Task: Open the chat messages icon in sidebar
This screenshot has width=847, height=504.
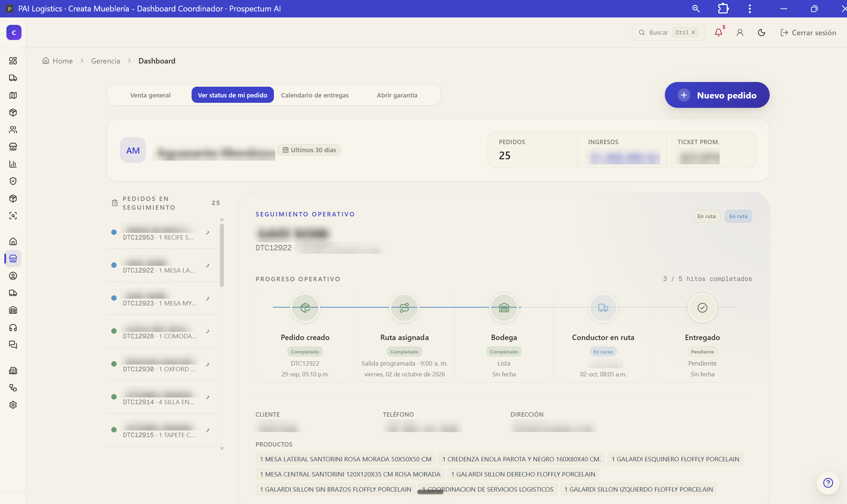Action: click(13, 345)
